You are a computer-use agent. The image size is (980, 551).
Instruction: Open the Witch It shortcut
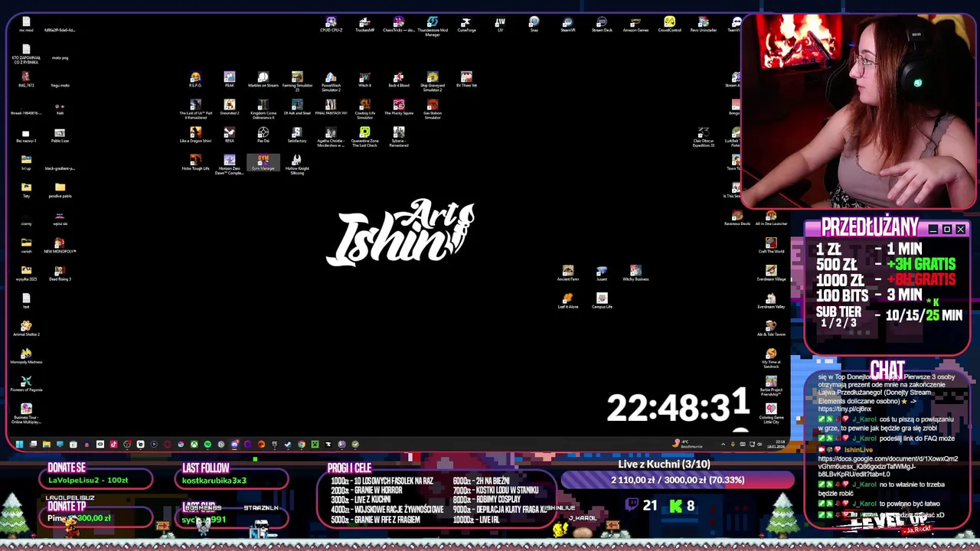coord(364,80)
